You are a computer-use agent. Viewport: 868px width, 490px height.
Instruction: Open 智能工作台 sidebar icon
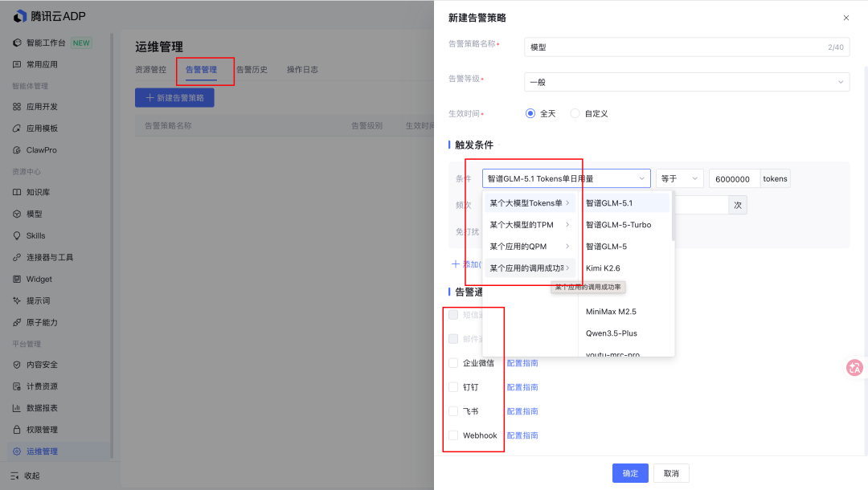tap(17, 43)
